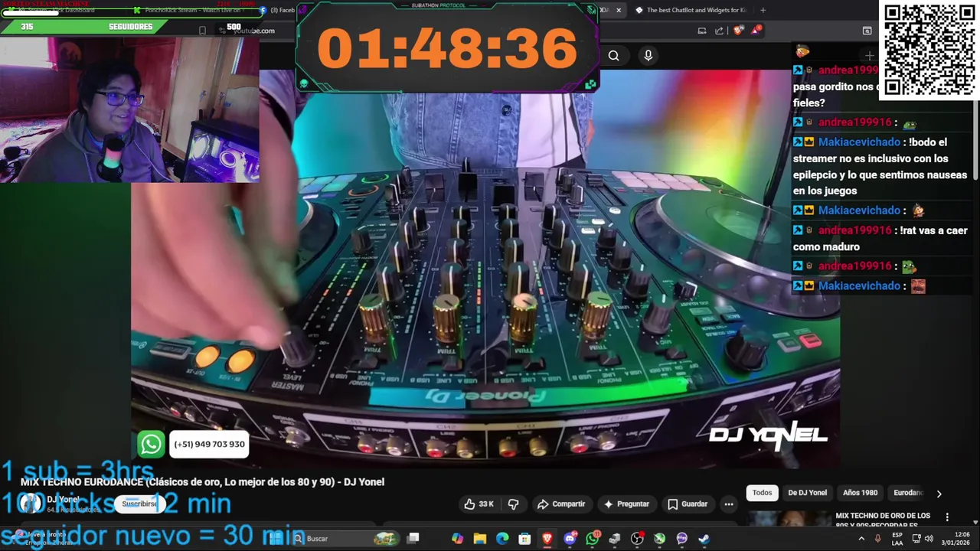
Task: Open the browser sidebar search icon
Action: tap(867, 31)
